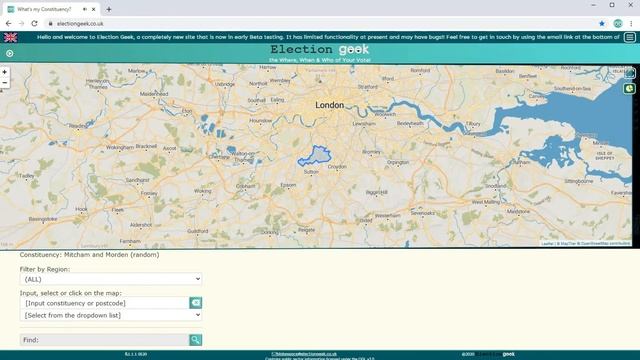Viewport: 640px width, 360px height.
Task: Click Guildford on the map
Action: point(198,231)
